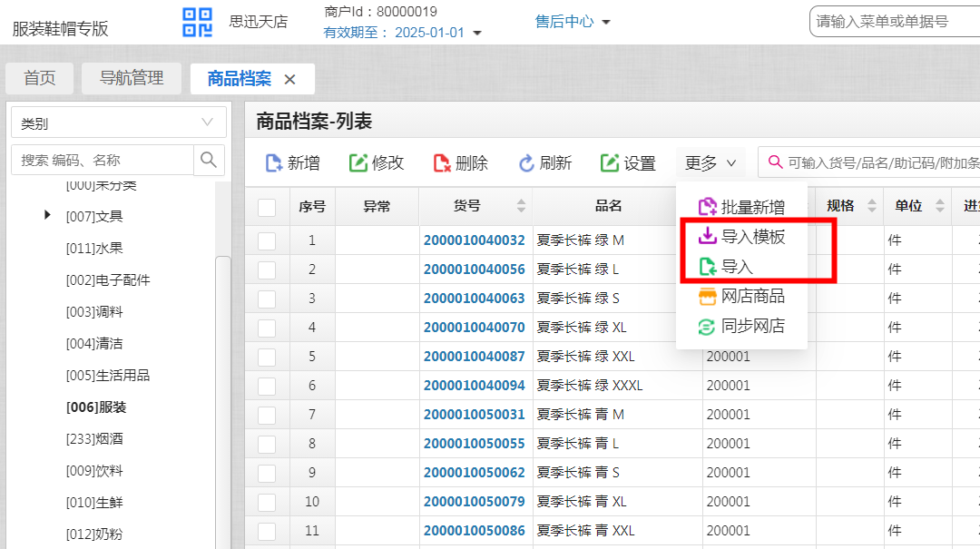
Task: Open the 更多 (More) dropdown
Action: click(x=710, y=162)
